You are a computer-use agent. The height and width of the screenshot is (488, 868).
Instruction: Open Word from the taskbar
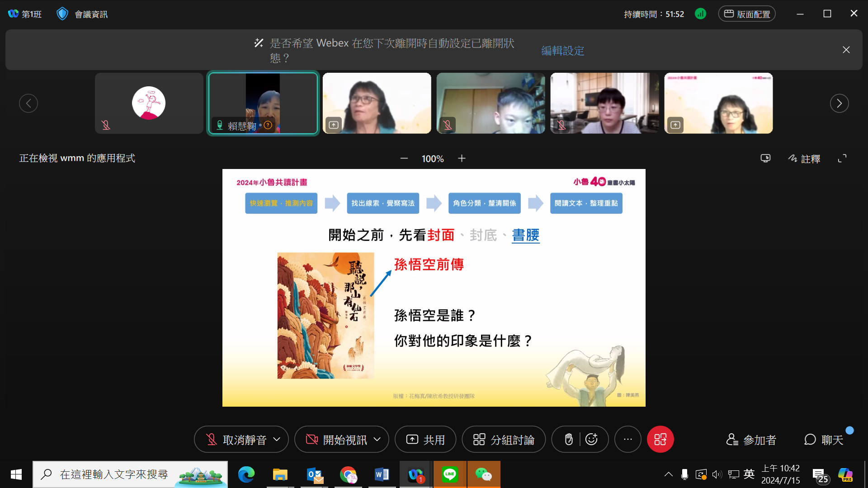pos(382,474)
